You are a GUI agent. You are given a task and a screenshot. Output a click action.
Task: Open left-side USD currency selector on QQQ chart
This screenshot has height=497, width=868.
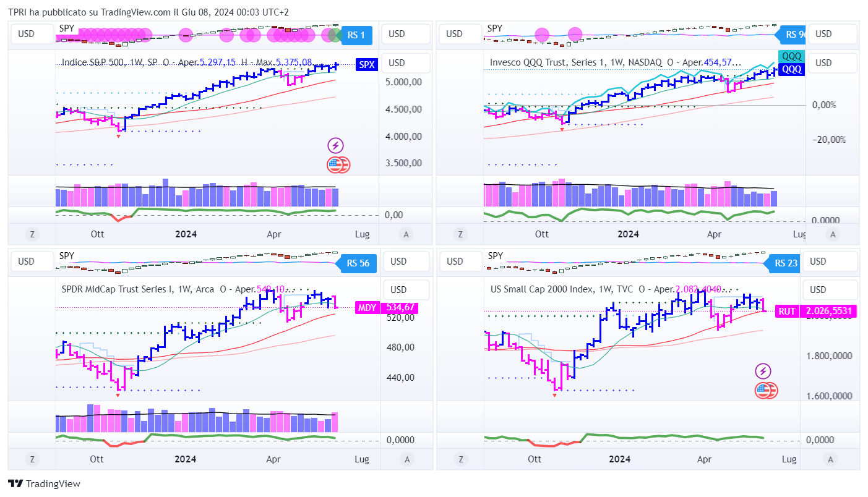pyautogui.click(x=454, y=34)
